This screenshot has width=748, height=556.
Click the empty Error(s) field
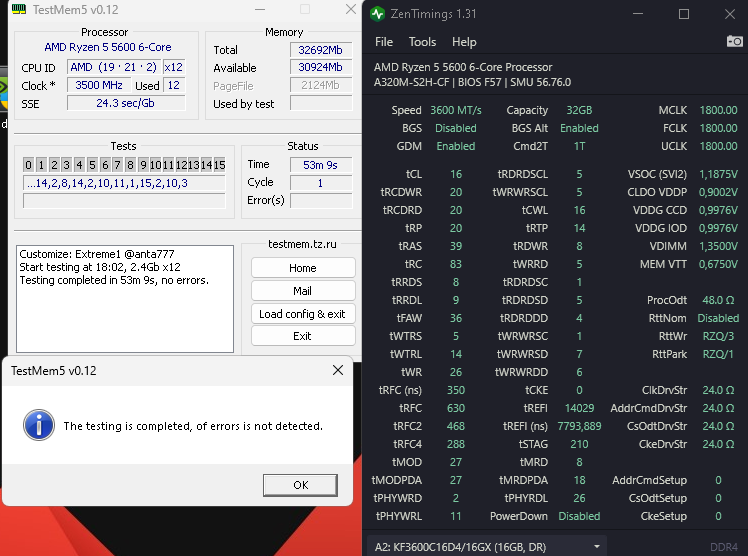pyautogui.click(x=321, y=201)
